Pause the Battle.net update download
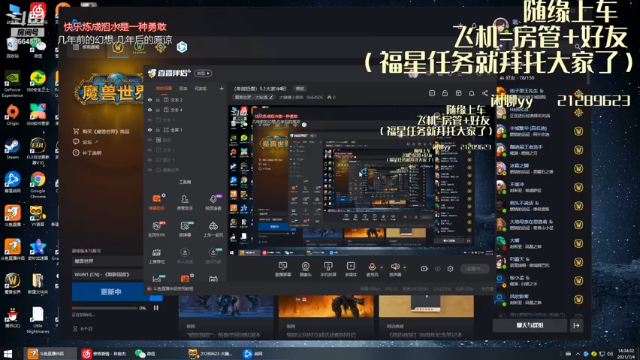Image resolution: width=640 pixels, height=360 pixels. pyautogui.click(x=156, y=308)
